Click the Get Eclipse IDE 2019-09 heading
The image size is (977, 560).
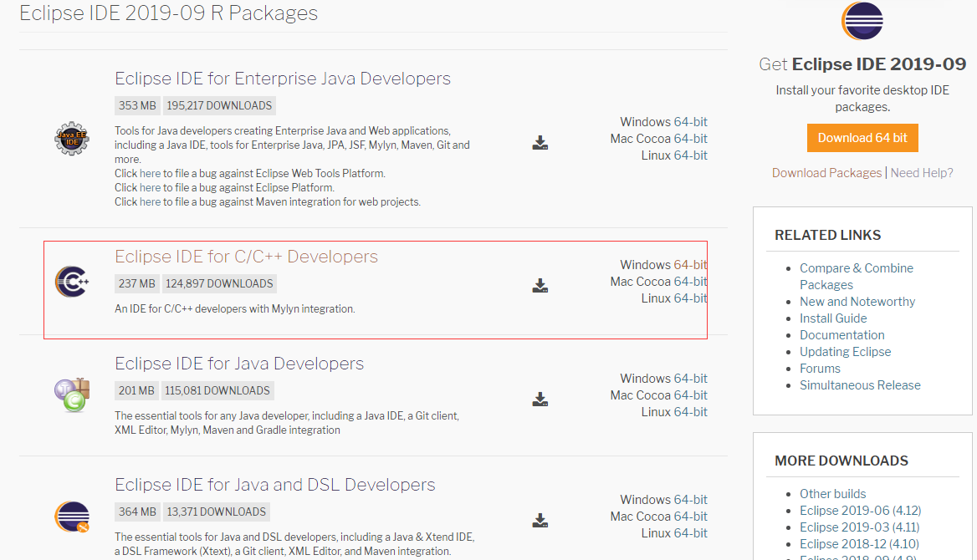(x=862, y=64)
